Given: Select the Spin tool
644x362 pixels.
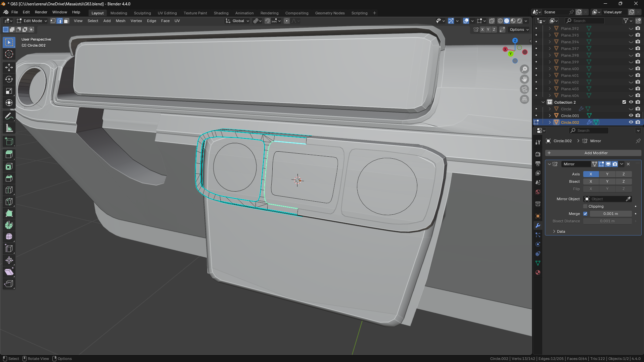Looking at the screenshot, I should 9,225.
